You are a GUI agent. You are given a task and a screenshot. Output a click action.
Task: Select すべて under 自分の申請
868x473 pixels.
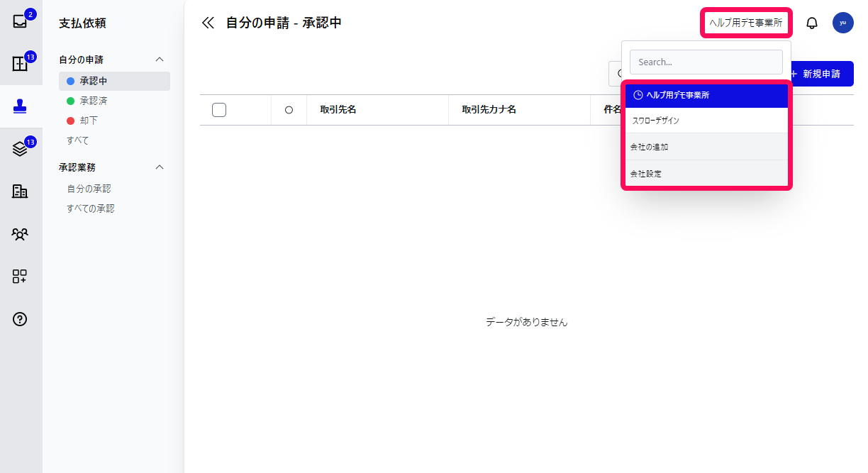click(x=78, y=140)
